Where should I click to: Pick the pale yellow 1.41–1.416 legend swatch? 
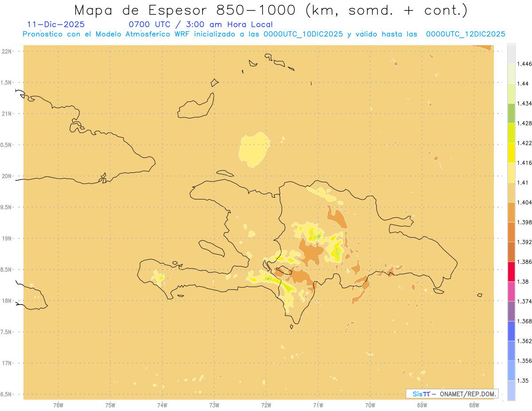511,172
